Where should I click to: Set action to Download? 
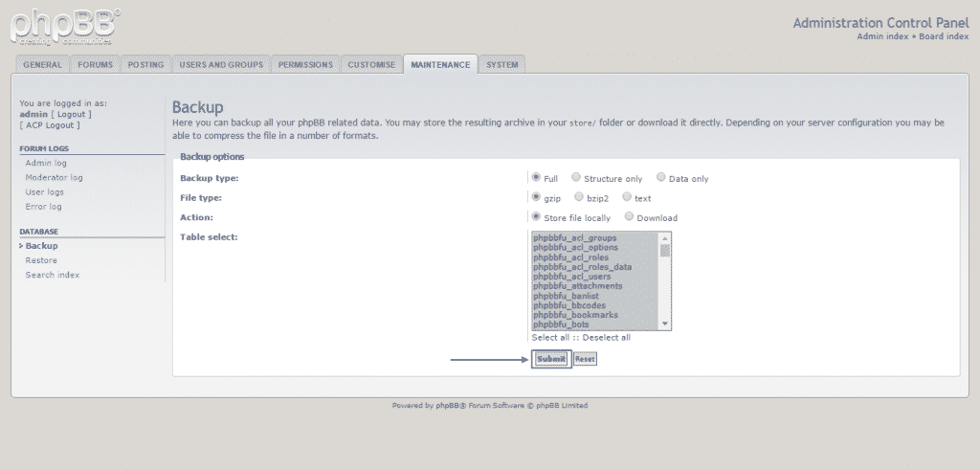[629, 217]
